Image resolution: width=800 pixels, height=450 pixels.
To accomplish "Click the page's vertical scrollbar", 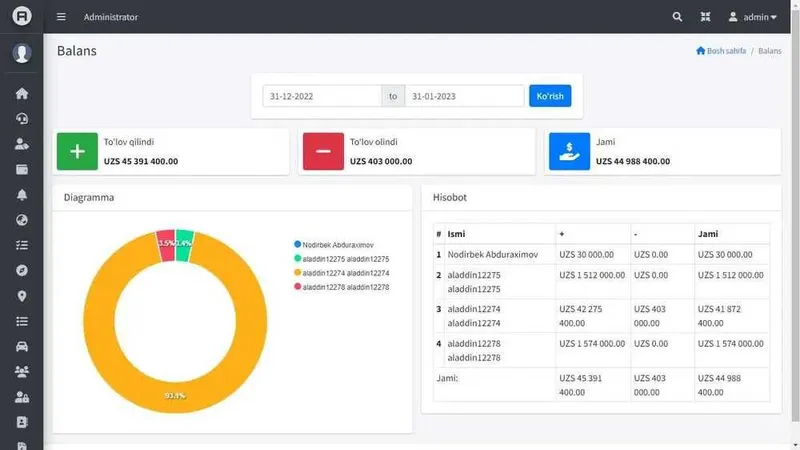I will pyautogui.click(x=795, y=214).
